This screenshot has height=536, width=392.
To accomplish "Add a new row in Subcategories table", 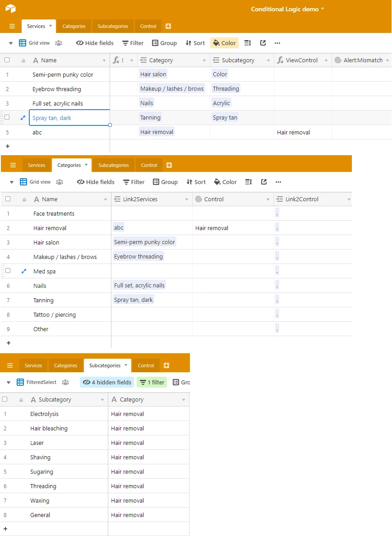I will (5, 529).
